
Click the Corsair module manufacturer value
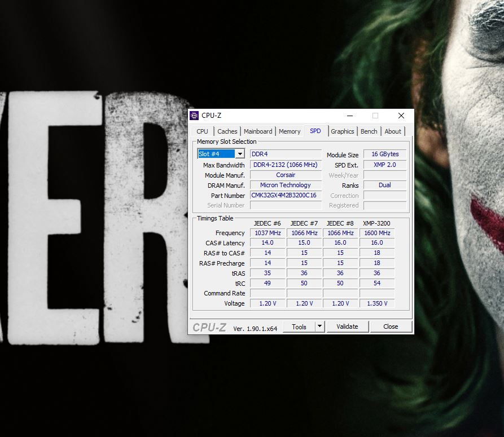(x=286, y=175)
